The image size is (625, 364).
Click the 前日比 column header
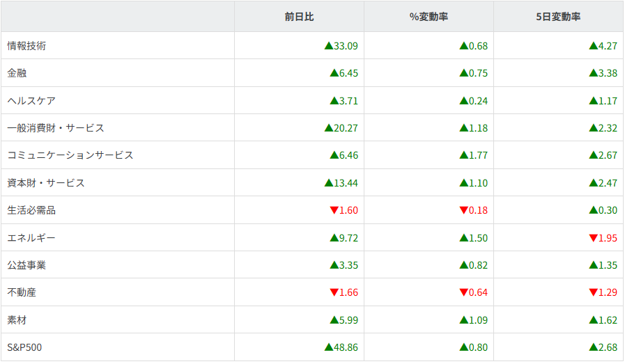pos(299,17)
